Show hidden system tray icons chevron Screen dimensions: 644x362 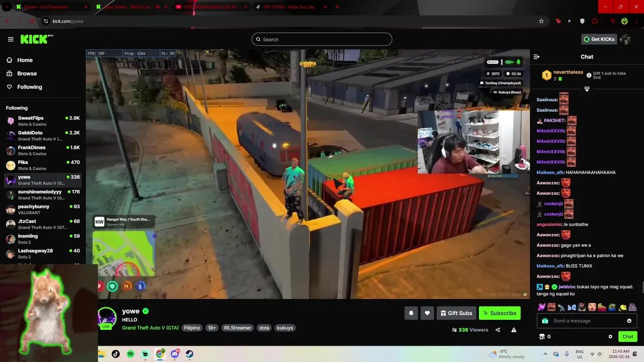click(x=545, y=354)
